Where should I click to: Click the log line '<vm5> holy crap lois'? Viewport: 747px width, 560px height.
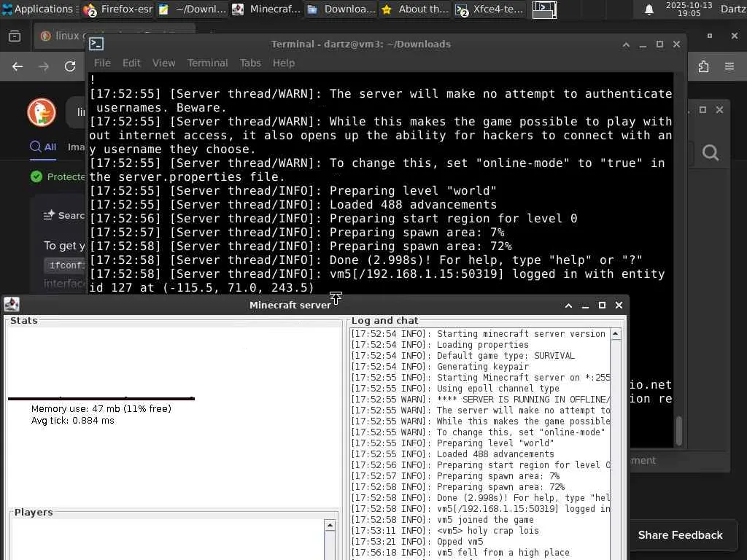pyautogui.click(x=487, y=531)
